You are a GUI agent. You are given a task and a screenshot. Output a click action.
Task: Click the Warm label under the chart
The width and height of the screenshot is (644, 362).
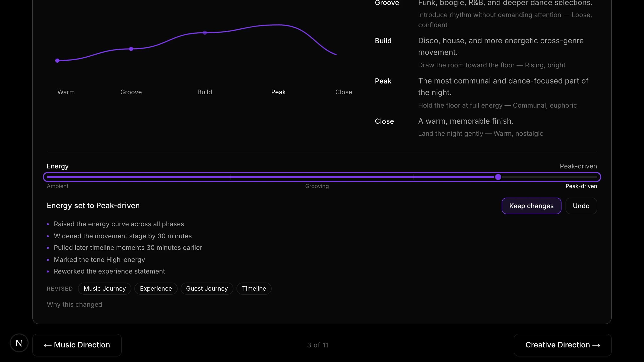click(x=66, y=92)
